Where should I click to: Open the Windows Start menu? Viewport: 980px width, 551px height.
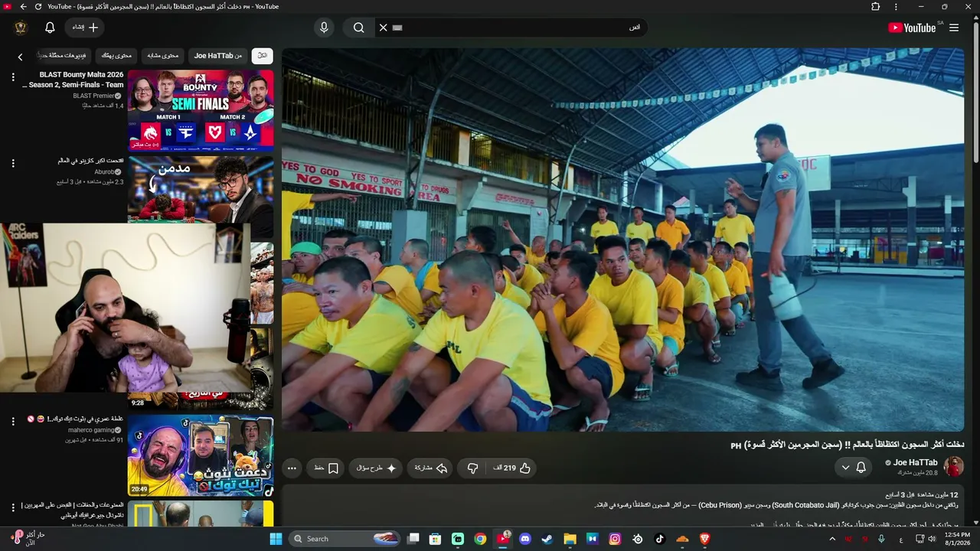(x=276, y=539)
